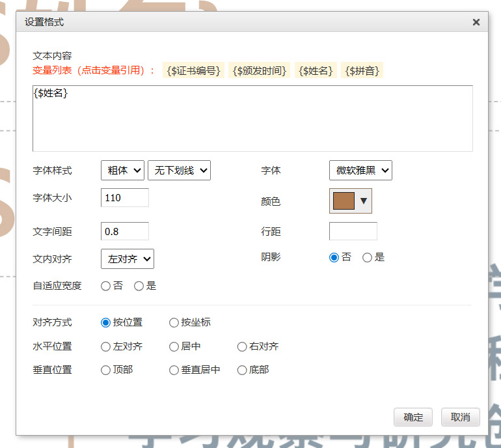Select 居中 horizontal position
Screen dimensions: 501x448
coord(174,346)
